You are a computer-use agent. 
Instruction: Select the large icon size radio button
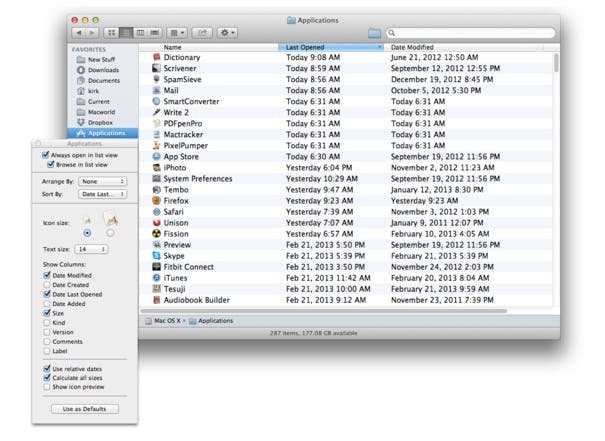(x=110, y=233)
